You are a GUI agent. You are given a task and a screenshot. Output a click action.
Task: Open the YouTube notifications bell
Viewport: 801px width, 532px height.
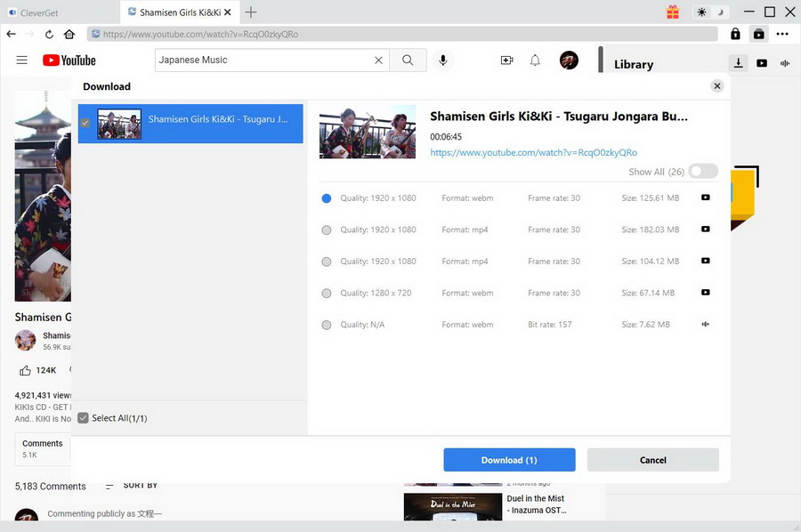coord(535,60)
